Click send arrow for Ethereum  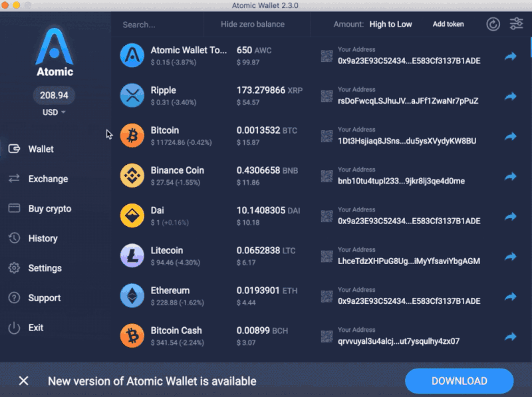(x=510, y=297)
